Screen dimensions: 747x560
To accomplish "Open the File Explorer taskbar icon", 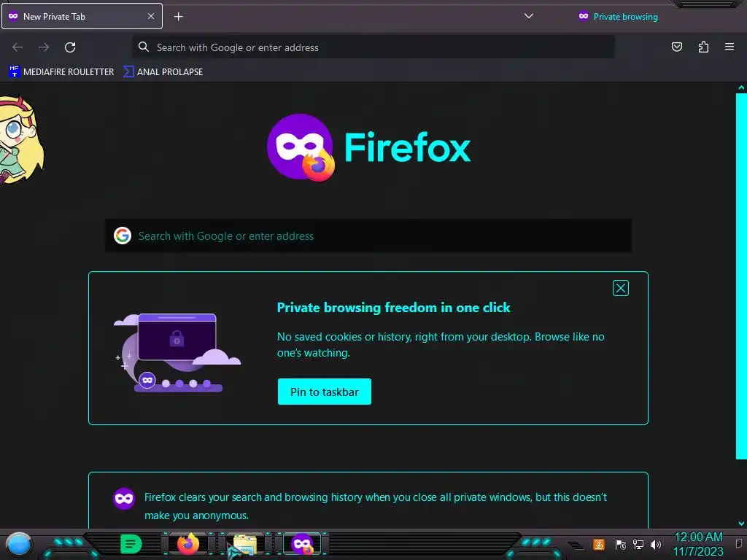I will [245, 544].
